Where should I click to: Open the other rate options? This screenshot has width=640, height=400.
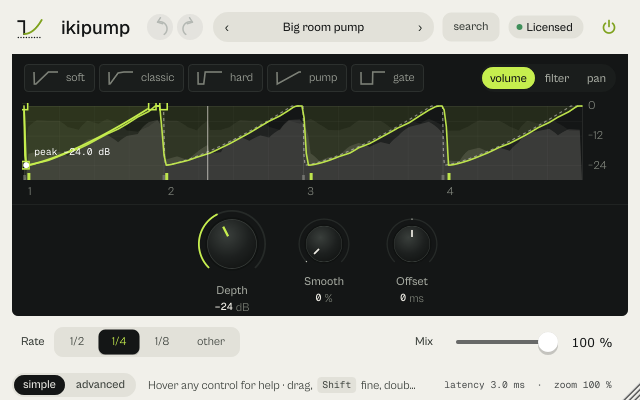click(x=211, y=341)
